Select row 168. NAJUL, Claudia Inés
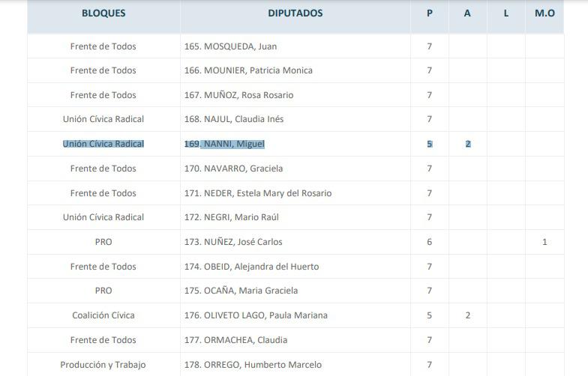This screenshot has width=588, height=376. point(234,119)
